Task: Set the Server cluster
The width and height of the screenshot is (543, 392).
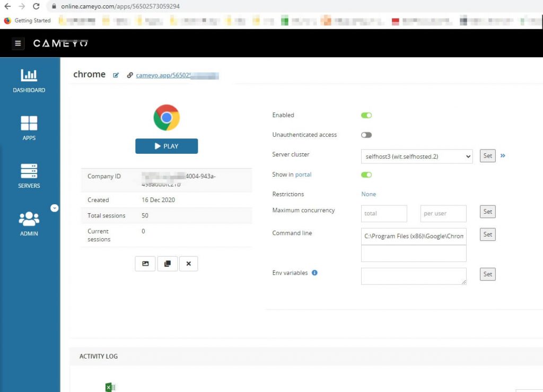Action: 488,156
